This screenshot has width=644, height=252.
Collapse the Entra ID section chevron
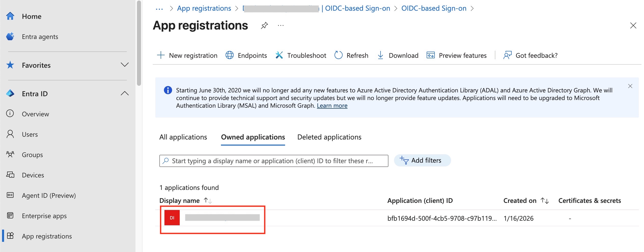[124, 93]
